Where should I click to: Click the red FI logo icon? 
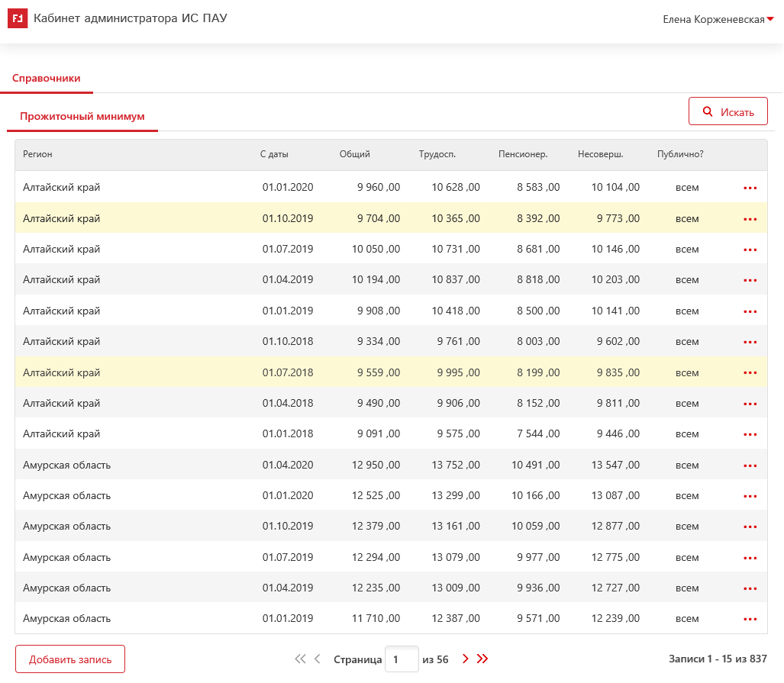pos(18,18)
